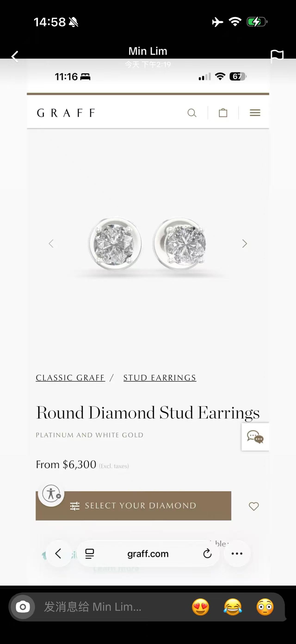Image resolution: width=296 pixels, height=644 pixels.
Task: Open the Classic Graff breadcrumb link
Action: pos(70,378)
